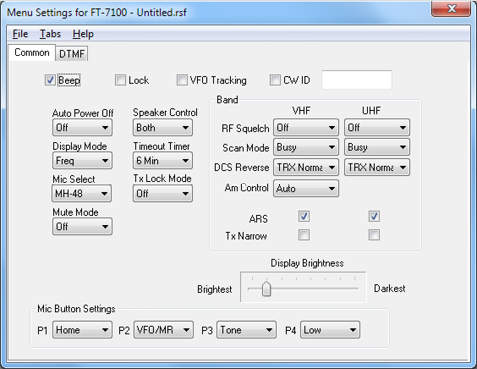Open the Speaker Control dropdown
The width and height of the screenshot is (477, 369).
(163, 127)
